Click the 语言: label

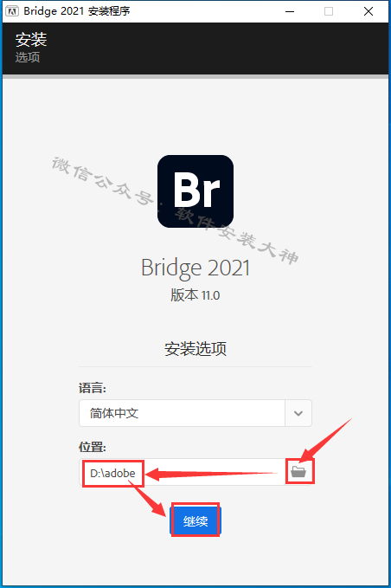(x=93, y=388)
